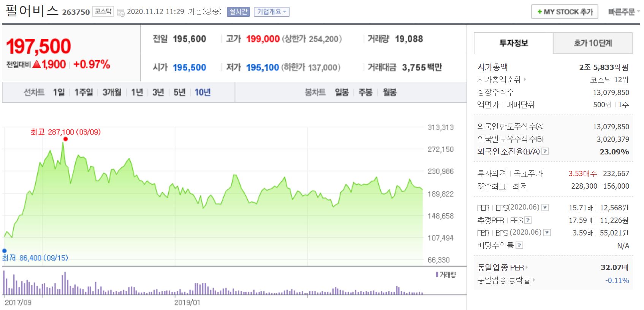The height and width of the screenshot is (310, 644).
Task: Switch to the 투자정보 tab
Action: tap(513, 43)
